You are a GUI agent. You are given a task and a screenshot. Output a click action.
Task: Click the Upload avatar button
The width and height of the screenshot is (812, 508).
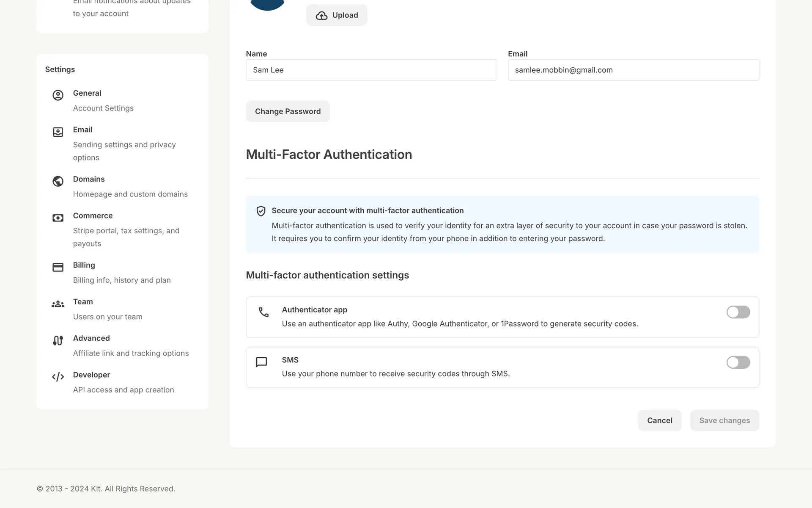coord(337,15)
